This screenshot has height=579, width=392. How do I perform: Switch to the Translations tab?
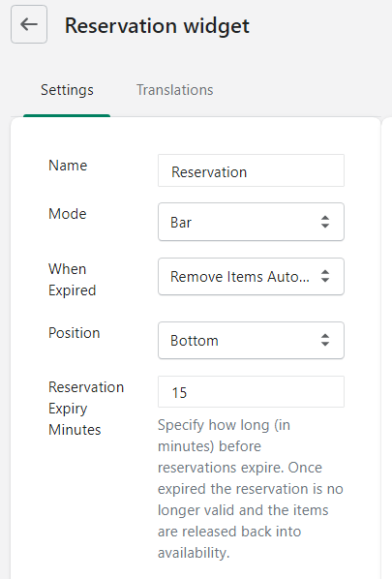(175, 90)
